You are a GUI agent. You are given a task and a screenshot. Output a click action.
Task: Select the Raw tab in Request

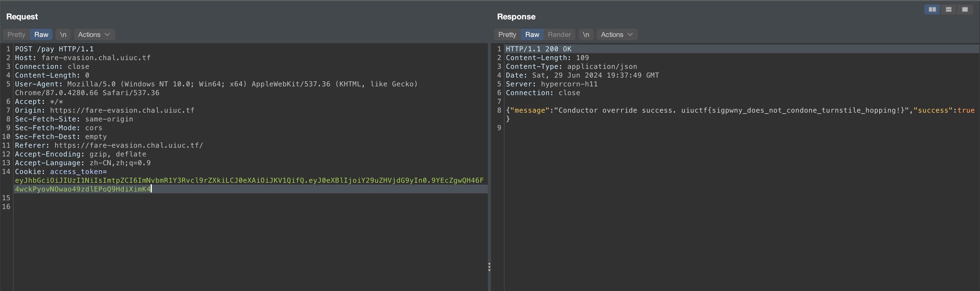[x=41, y=35]
